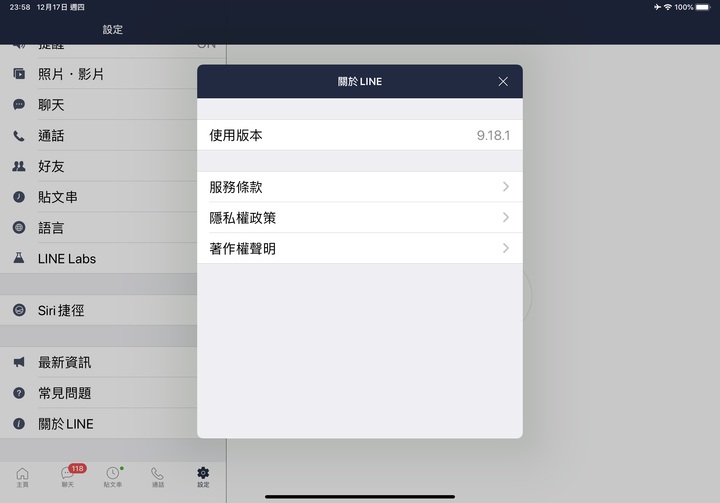Switch to 通話 tab in bottom bar

point(158,477)
